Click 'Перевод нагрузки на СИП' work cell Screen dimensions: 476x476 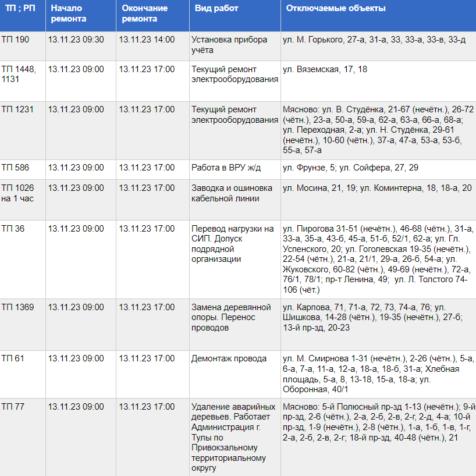235,260
